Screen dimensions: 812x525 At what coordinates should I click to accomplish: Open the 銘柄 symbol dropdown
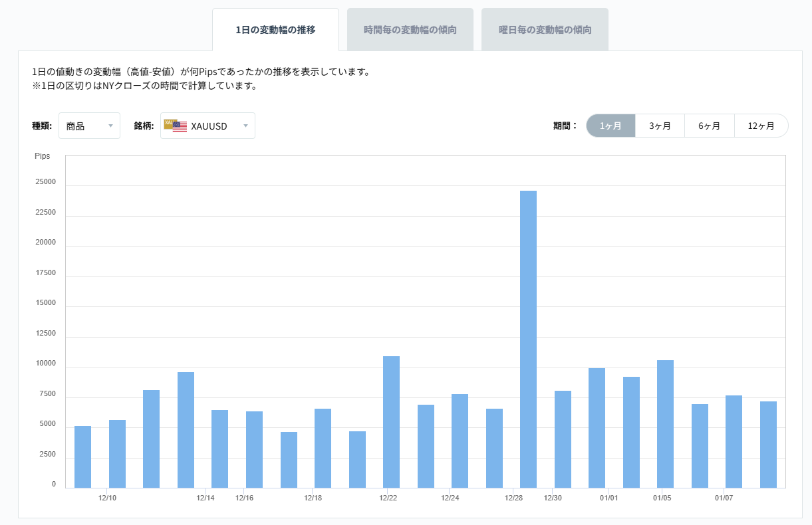pos(207,126)
